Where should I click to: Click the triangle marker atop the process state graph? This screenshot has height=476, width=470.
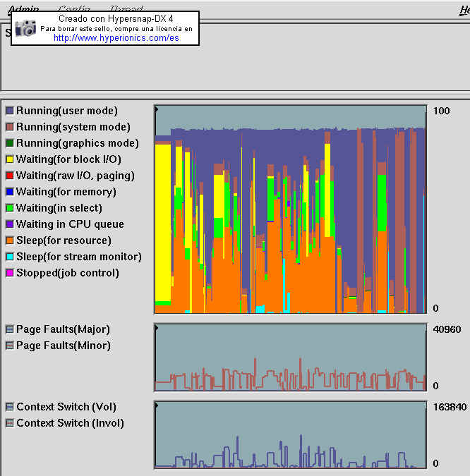coord(157,109)
